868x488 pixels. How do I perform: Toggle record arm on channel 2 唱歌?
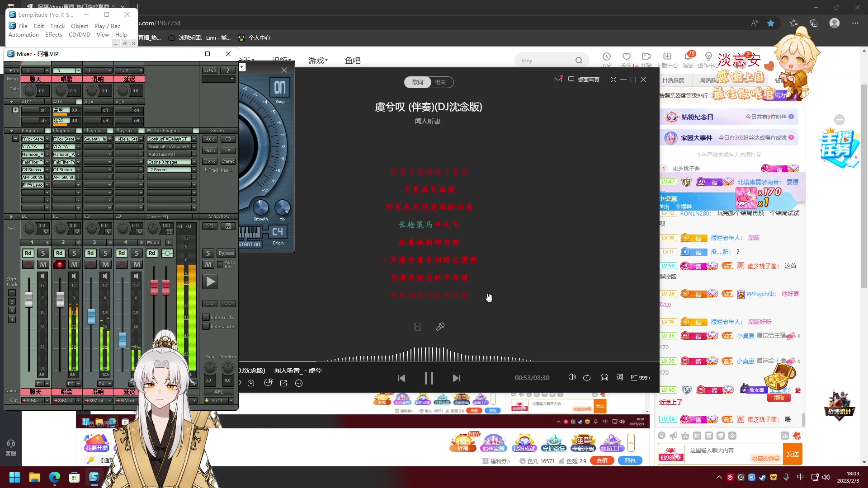[59, 264]
